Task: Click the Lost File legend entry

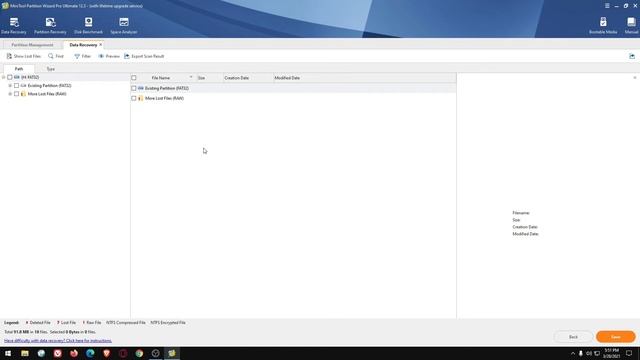Action: click(x=66, y=322)
